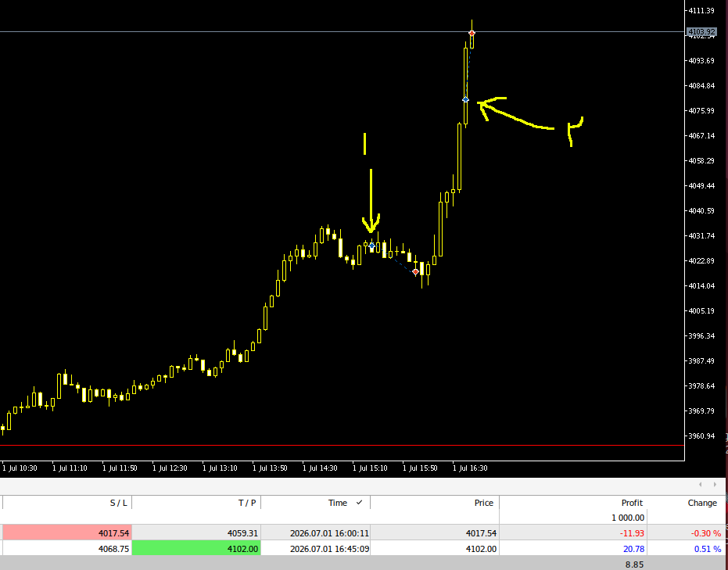
Task: Click the current price tag 4103.92
Action: (x=701, y=32)
